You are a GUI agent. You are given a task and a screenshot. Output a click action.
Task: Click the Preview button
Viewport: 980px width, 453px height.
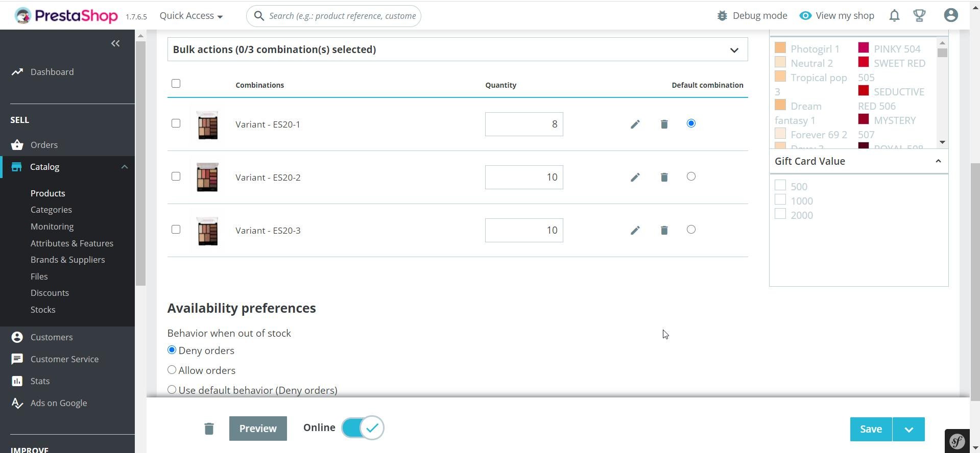click(258, 429)
